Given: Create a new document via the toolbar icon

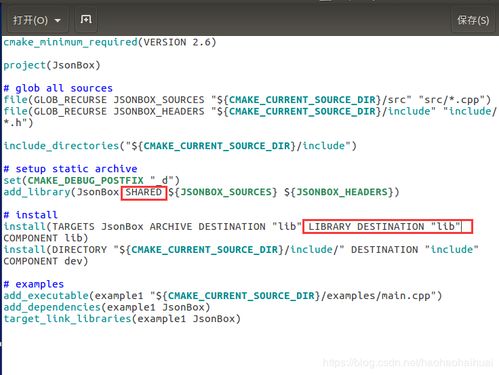Looking at the screenshot, I should click(x=86, y=20).
